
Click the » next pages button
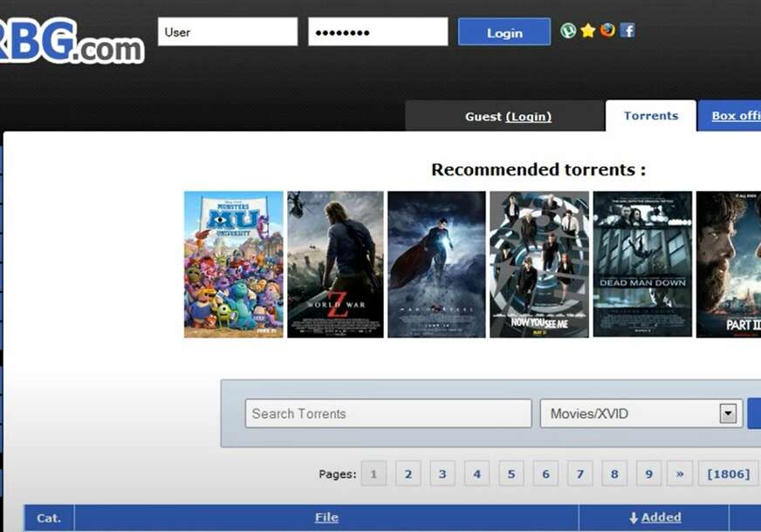[680, 474]
